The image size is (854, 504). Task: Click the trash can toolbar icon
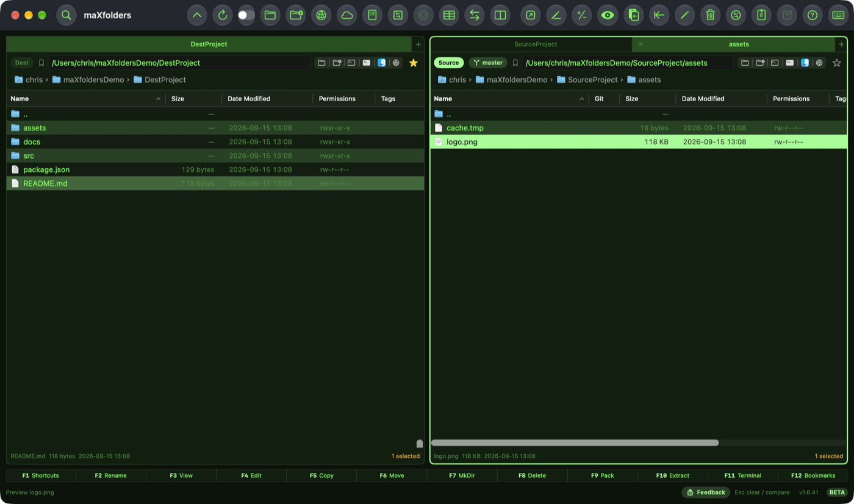710,15
